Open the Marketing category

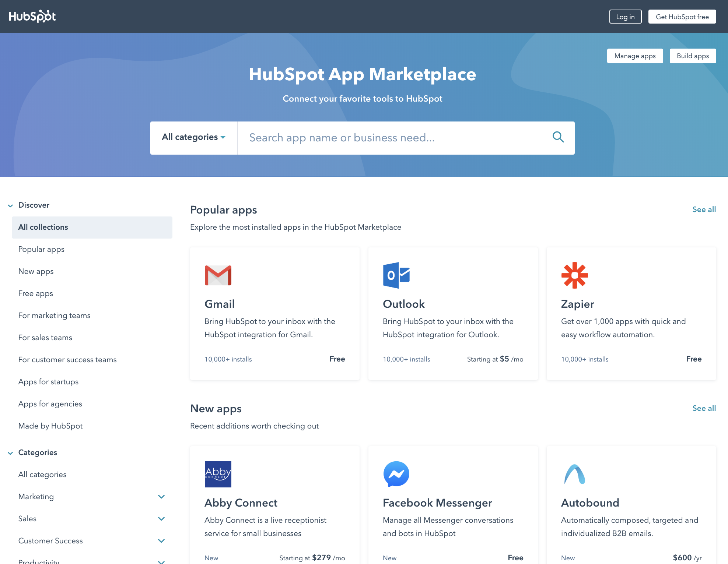[36, 497]
